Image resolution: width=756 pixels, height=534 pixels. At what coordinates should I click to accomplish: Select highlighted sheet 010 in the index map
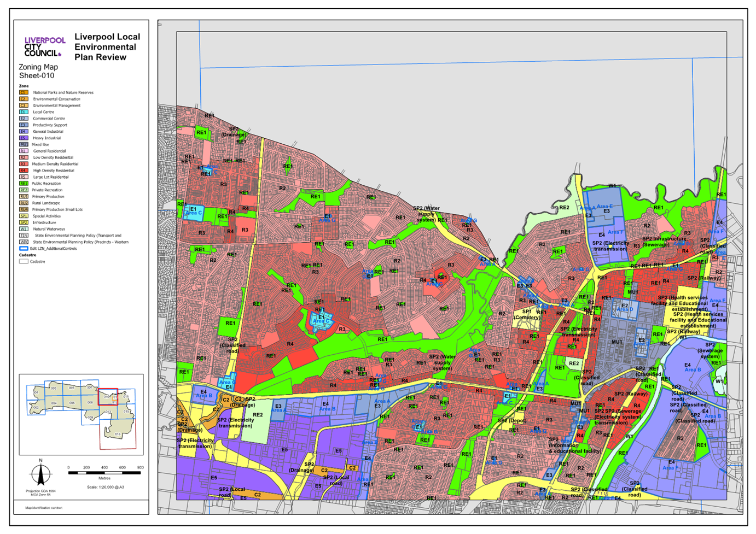(107, 397)
